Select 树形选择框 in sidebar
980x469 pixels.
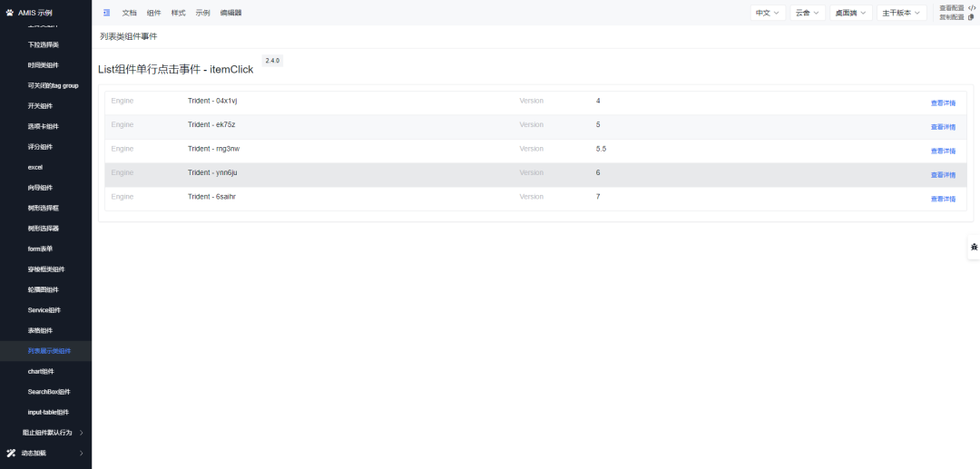(44, 208)
